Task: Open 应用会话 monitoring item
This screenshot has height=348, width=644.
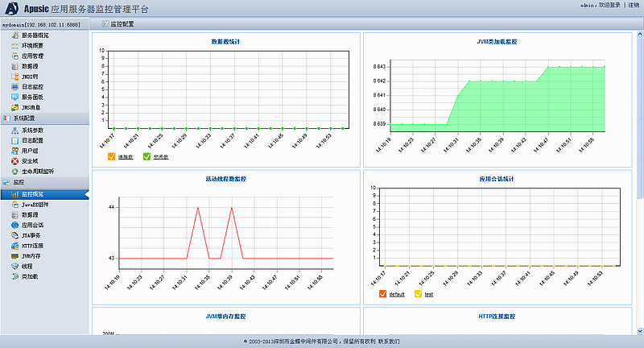Action: point(32,225)
